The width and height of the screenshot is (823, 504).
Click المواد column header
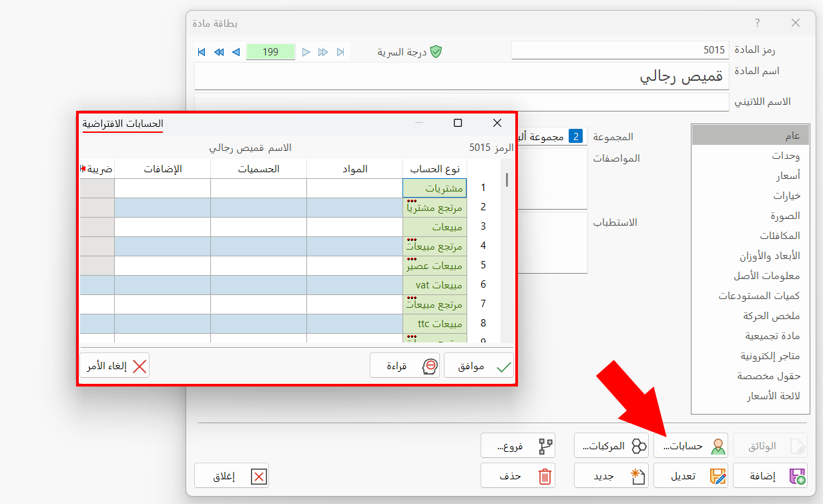[355, 170]
